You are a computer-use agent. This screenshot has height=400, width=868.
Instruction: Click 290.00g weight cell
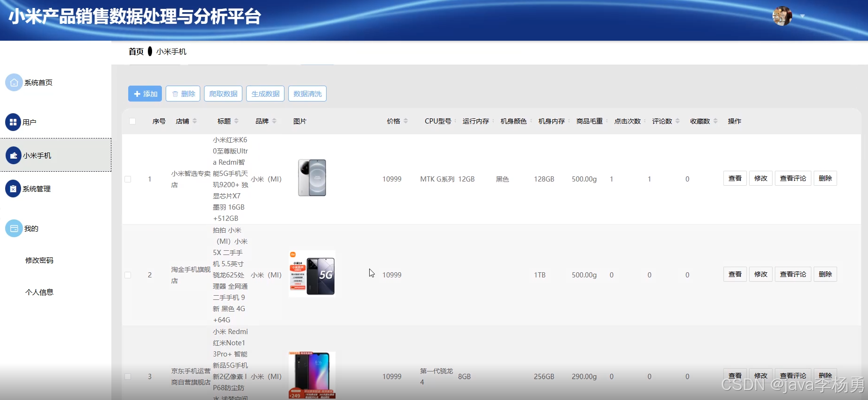(x=584, y=377)
